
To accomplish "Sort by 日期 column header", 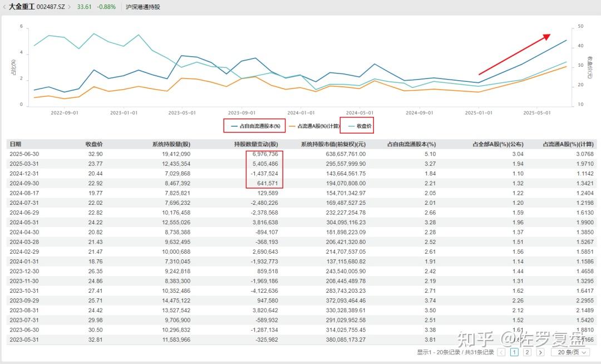I will click(x=16, y=144).
